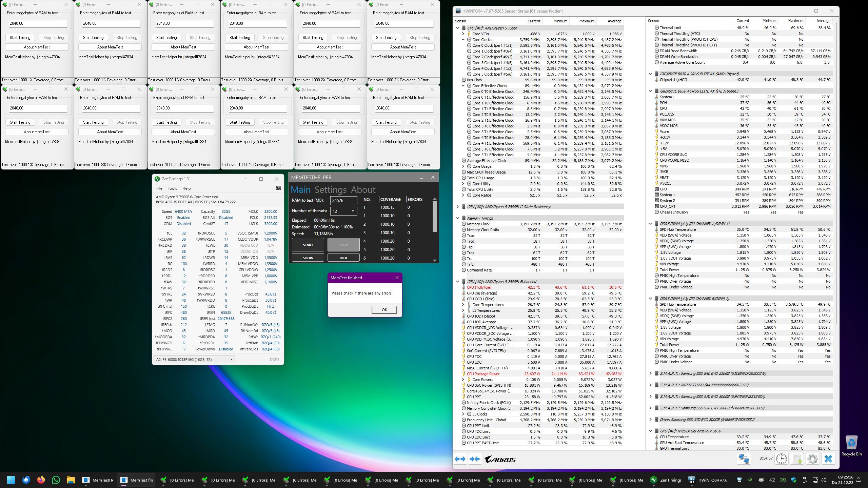Collapse the Core Clocks tree node
The width and height of the screenshot is (868, 488).
coord(463,40)
